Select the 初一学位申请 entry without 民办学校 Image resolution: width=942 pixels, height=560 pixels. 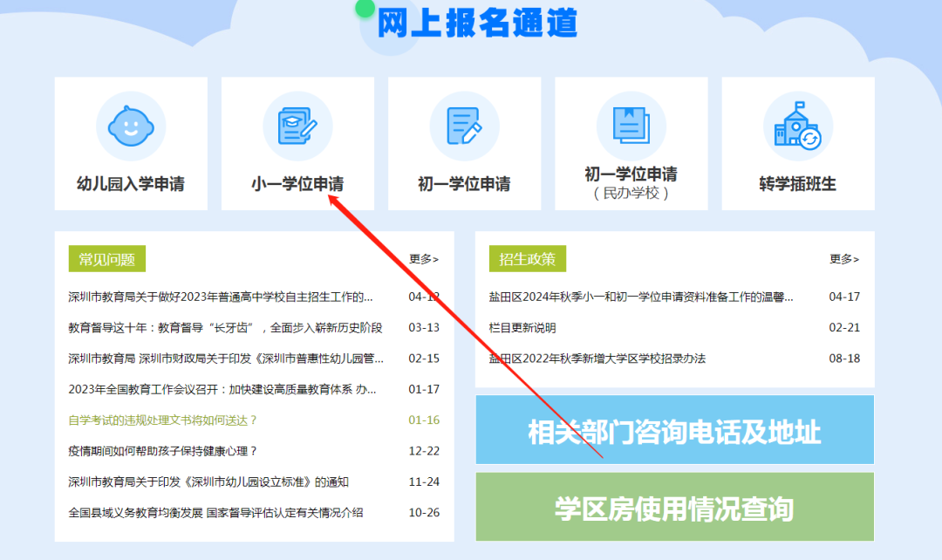click(x=464, y=184)
